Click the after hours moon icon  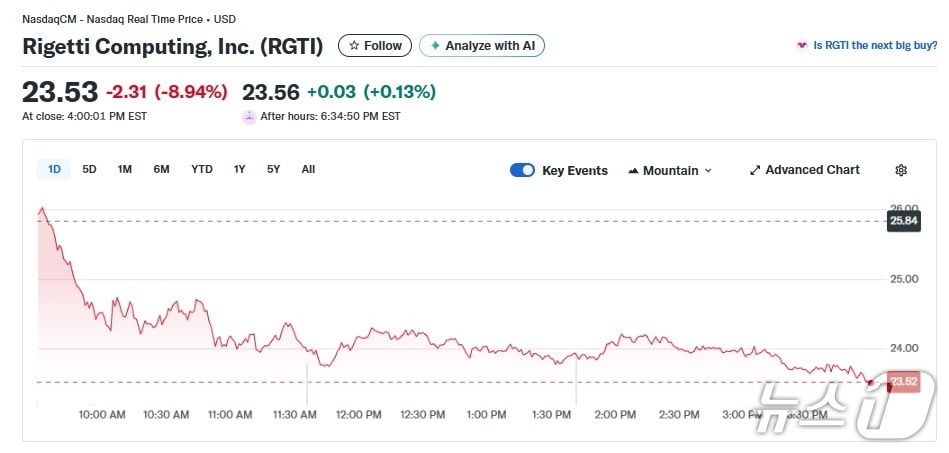click(x=249, y=117)
